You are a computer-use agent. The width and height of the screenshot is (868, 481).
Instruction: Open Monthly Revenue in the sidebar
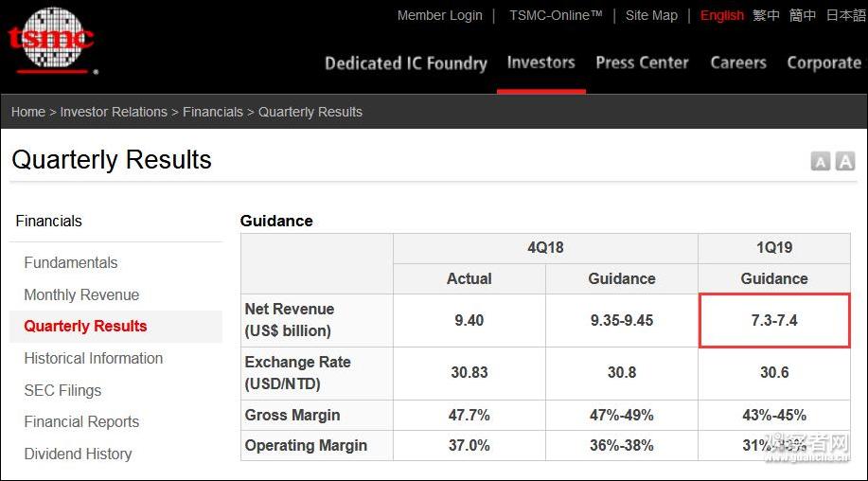[x=81, y=294]
